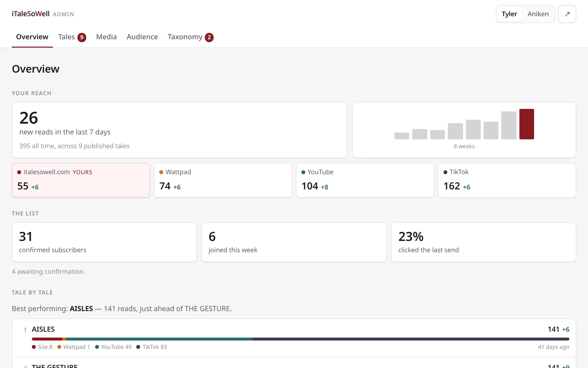This screenshot has height=368, width=588.
Task: Open the Tales tab
Action: [x=72, y=37]
